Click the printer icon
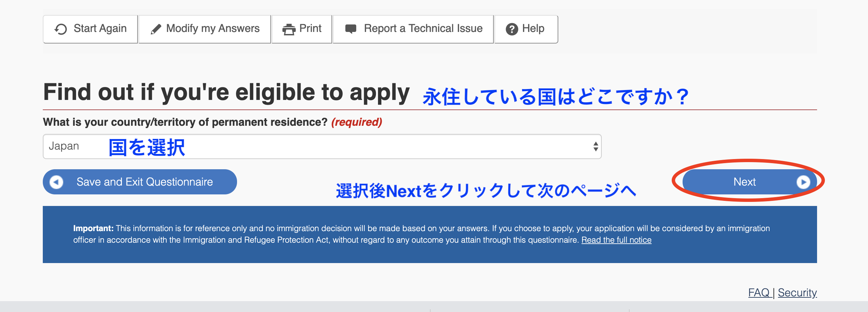Image resolution: width=868 pixels, height=312 pixels. [289, 29]
